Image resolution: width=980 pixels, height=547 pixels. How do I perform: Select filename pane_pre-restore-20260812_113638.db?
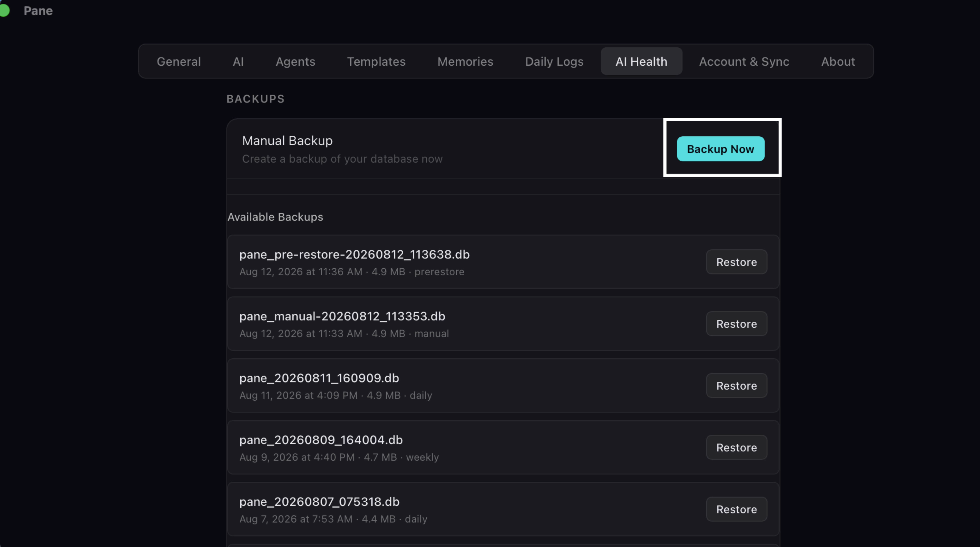(354, 254)
